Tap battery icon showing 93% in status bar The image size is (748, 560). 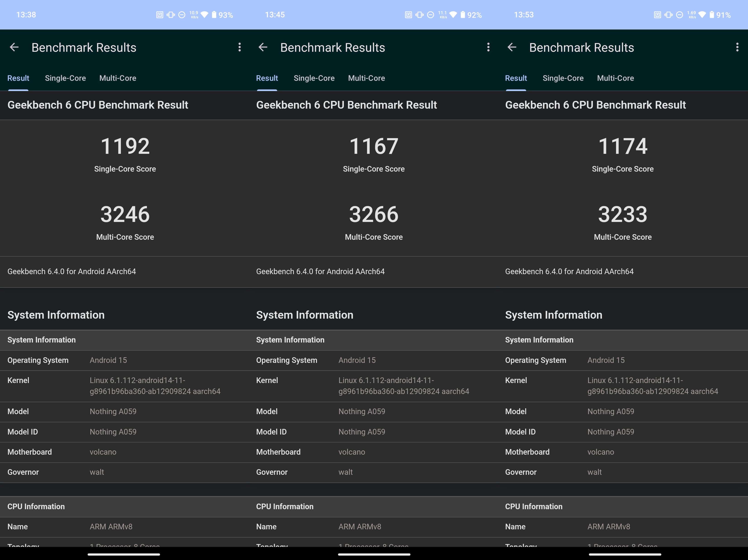click(x=214, y=15)
